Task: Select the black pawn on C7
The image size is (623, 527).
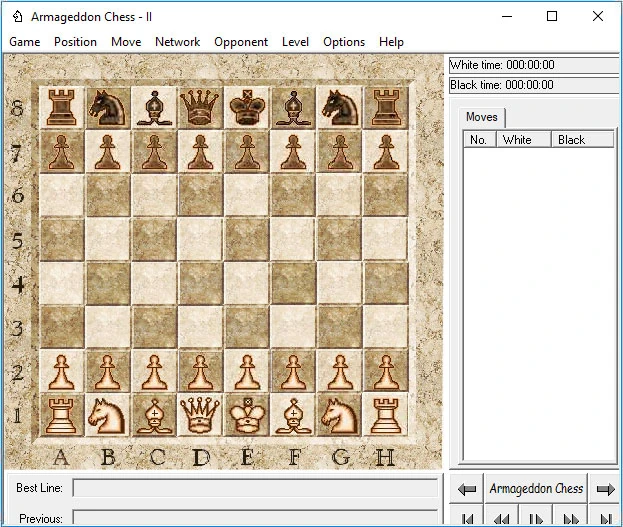Action: [x=155, y=152]
